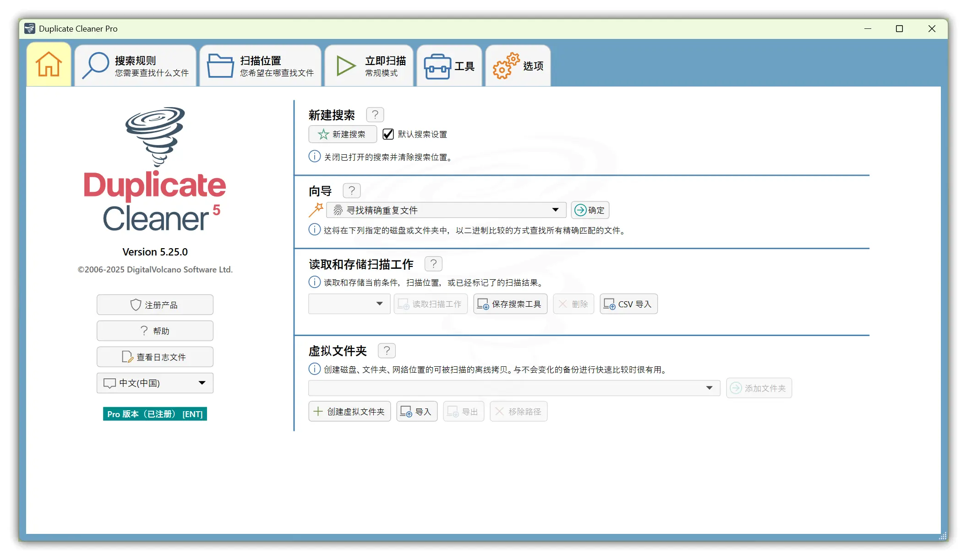Switch to the 搜索规则 tab
Image resolution: width=967 pixels, height=560 pixels.
(136, 65)
